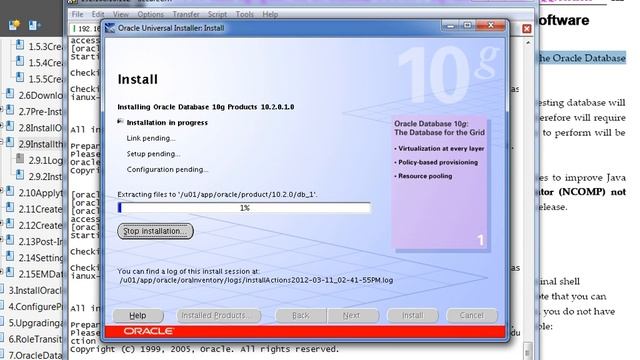Screen dimensions: 640x360
Task: Click the bookmark icon for 2.13Post-In
Action: coord(10,240)
